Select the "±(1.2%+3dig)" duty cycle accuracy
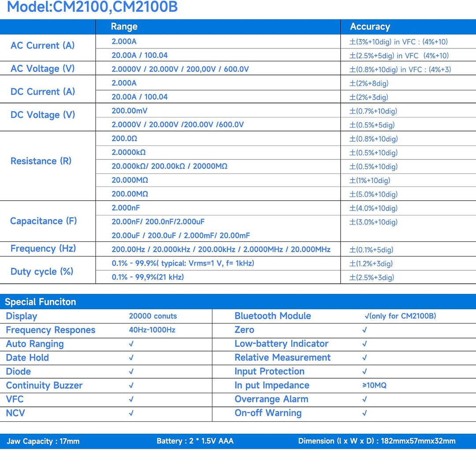Screen dimensions: 476x450 (371, 264)
